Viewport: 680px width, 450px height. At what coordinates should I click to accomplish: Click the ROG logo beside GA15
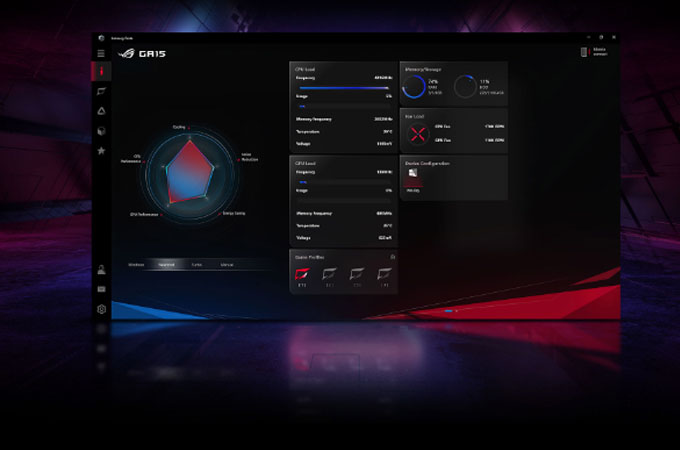(x=126, y=53)
